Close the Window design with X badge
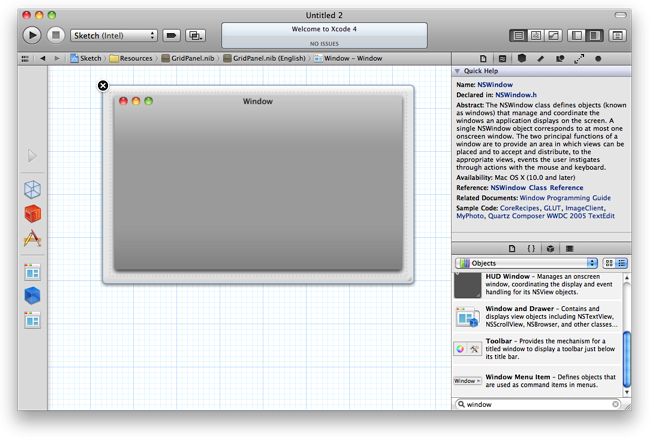This screenshot has width=649, height=437. (103, 86)
